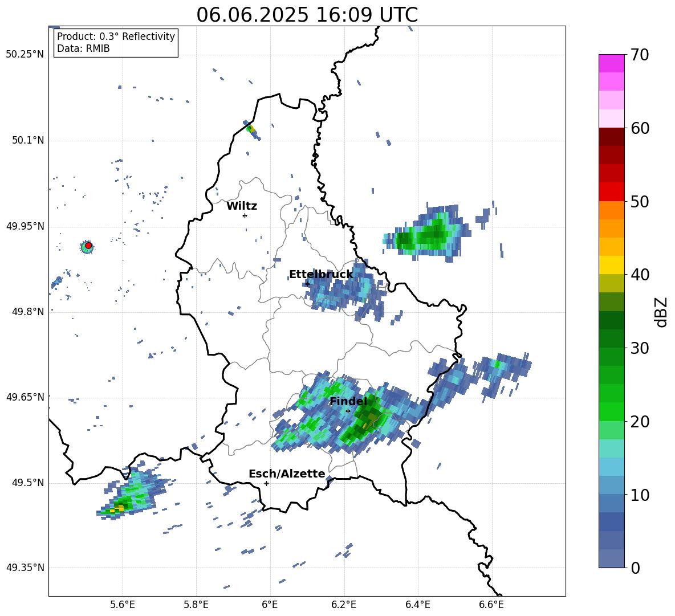
Task: Click the yellow echo core southwest near 5.6°E
Action: click(116, 509)
